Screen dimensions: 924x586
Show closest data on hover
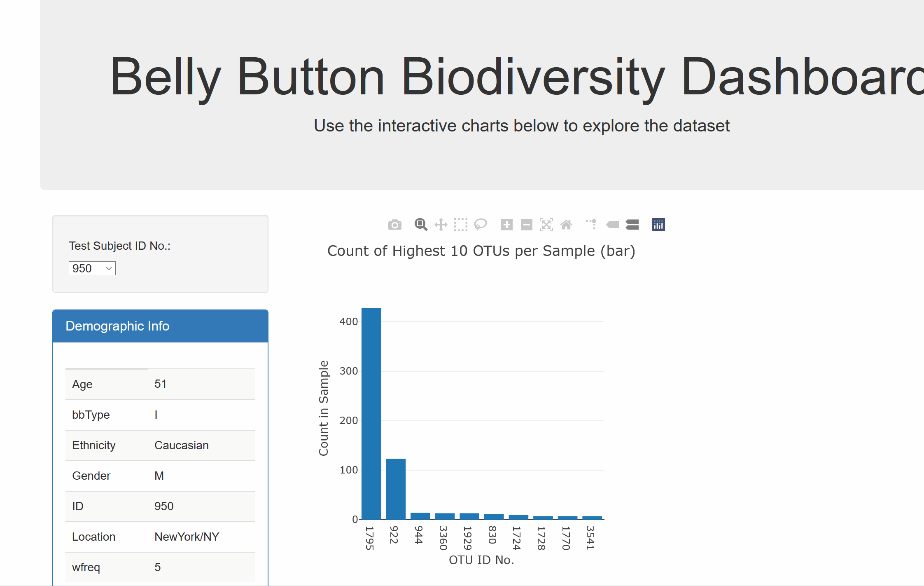pos(612,225)
